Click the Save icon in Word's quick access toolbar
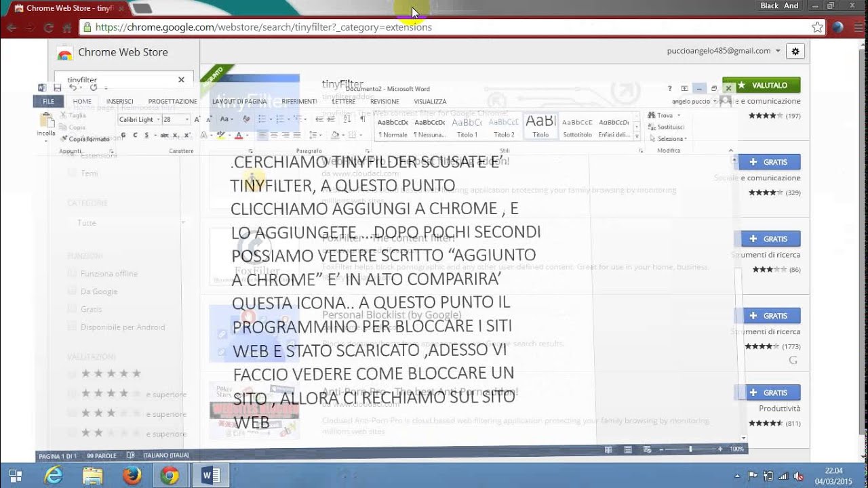This screenshot has height=488, width=868. pyautogui.click(x=58, y=88)
